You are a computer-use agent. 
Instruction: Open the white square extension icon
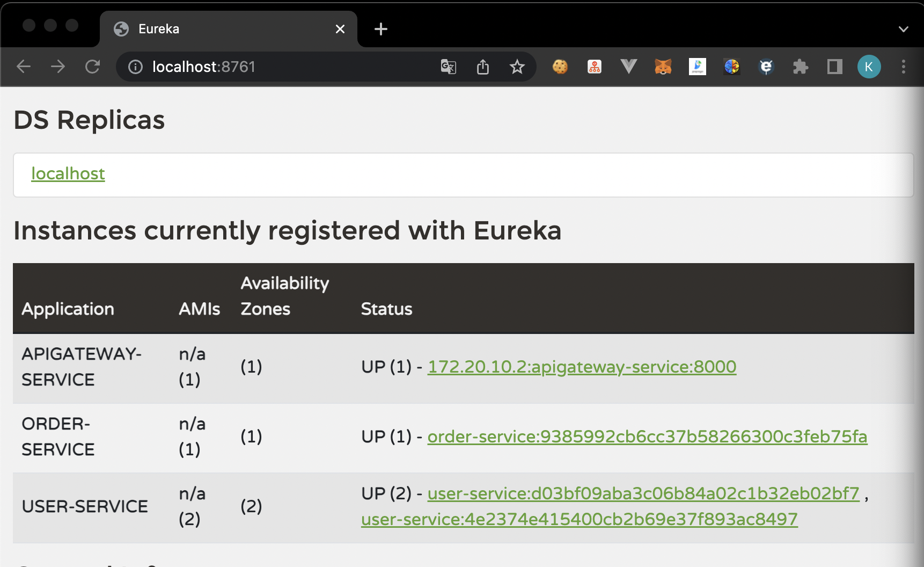click(698, 67)
